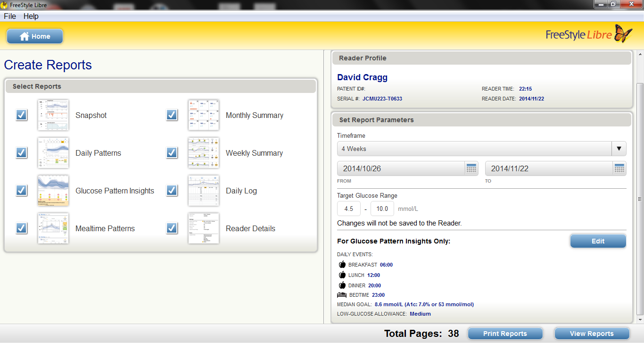The height and width of the screenshot is (343, 644).
Task: Click the Monthly Summary report thumbnail
Action: tap(204, 115)
